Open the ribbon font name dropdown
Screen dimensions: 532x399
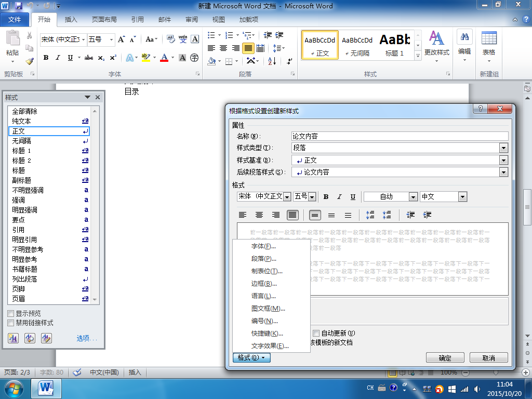(84, 39)
